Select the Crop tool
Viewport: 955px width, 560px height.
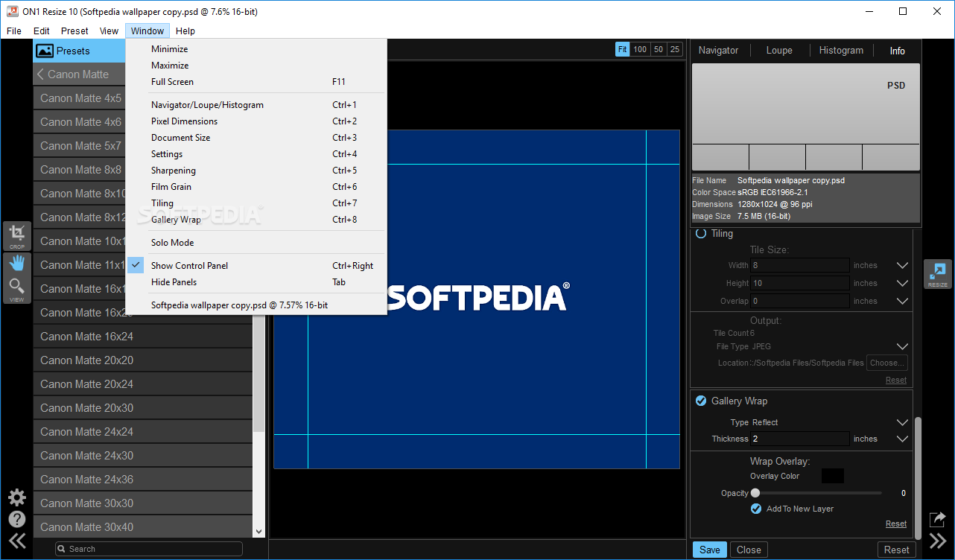point(16,236)
